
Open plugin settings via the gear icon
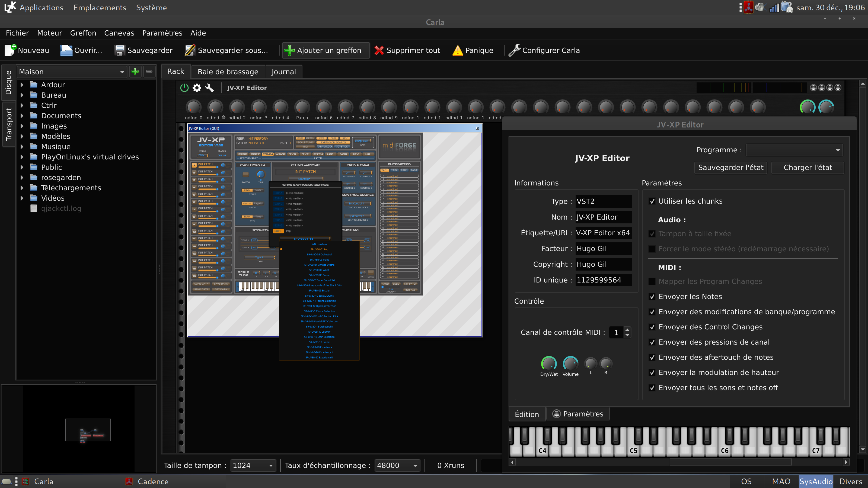coord(197,88)
